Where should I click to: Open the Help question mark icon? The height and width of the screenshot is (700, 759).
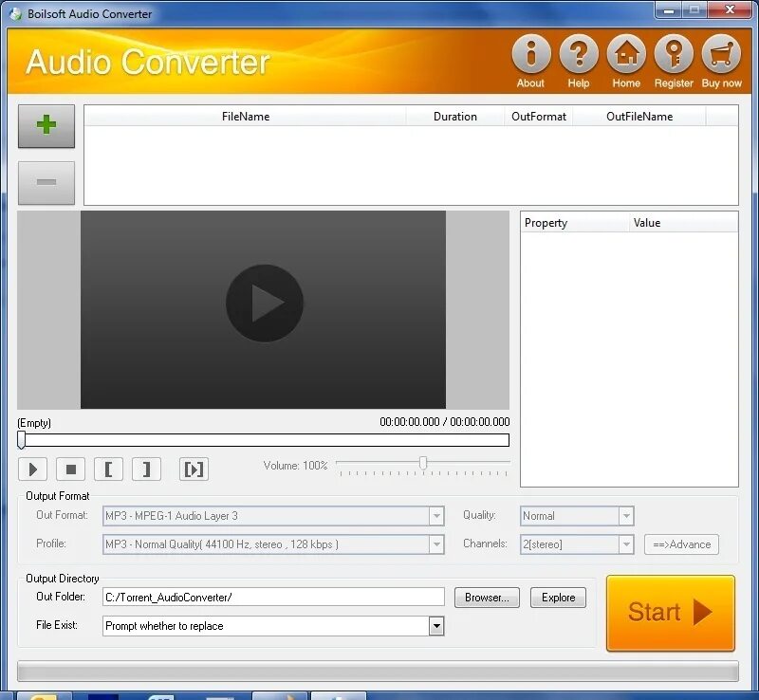click(579, 53)
